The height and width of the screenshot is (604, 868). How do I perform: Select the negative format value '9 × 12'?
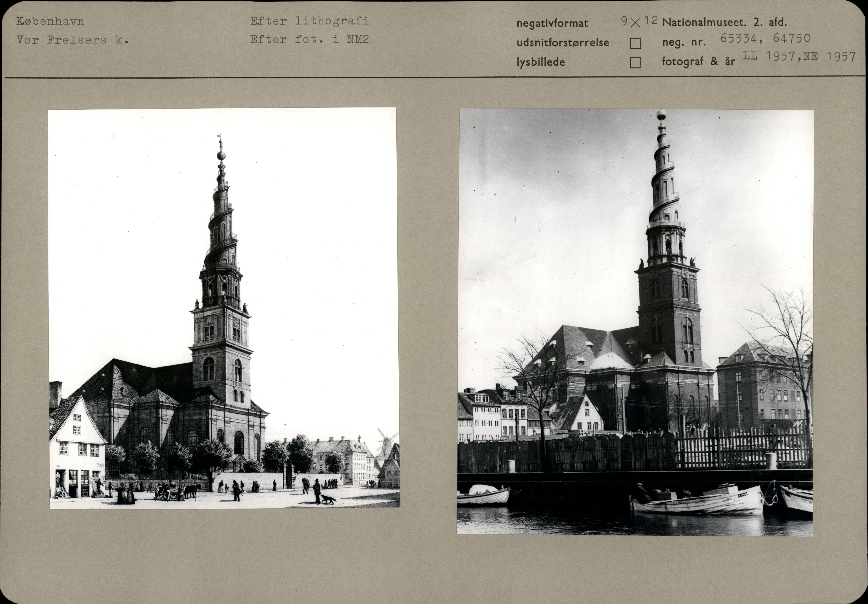click(x=640, y=21)
